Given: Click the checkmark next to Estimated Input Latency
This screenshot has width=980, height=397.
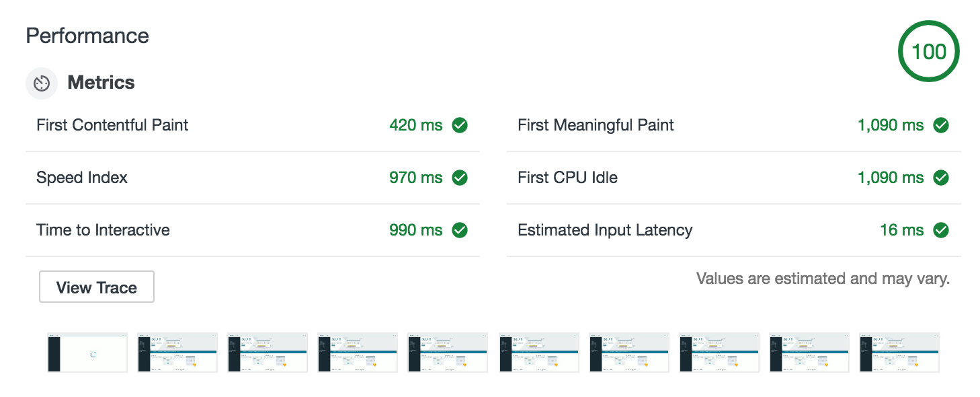Looking at the screenshot, I should pos(940,230).
